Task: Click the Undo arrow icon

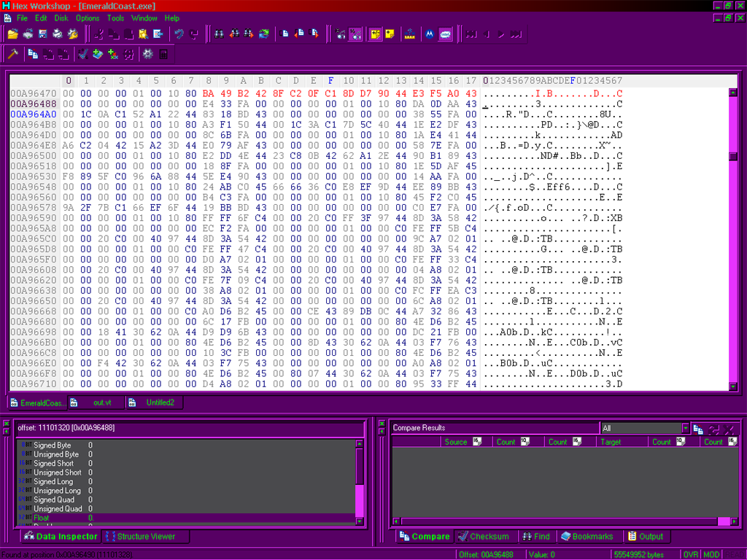Action: pos(179,34)
